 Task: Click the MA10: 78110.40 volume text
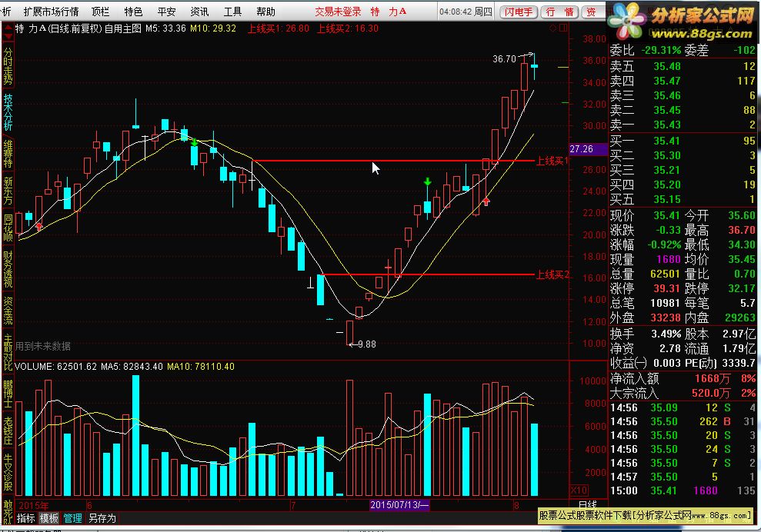(x=200, y=367)
